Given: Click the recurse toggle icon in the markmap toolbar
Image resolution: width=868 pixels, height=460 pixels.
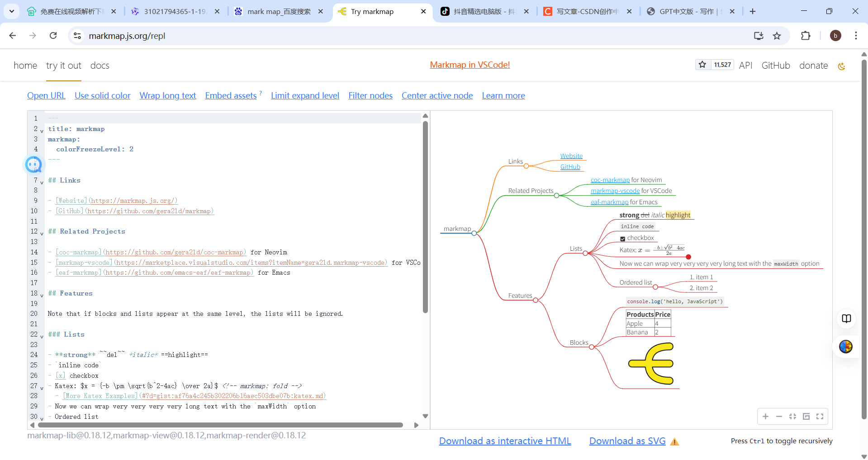Looking at the screenshot, I should click(806, 417).
